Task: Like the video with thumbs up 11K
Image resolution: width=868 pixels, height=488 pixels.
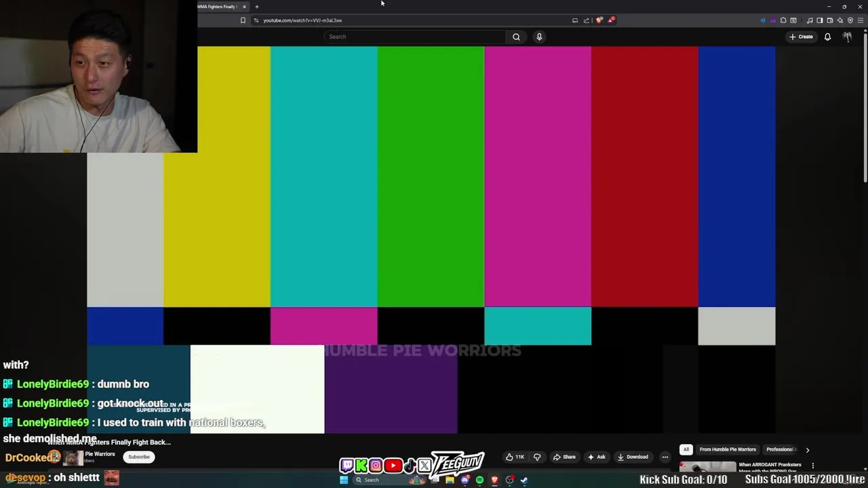Action: 515,457
